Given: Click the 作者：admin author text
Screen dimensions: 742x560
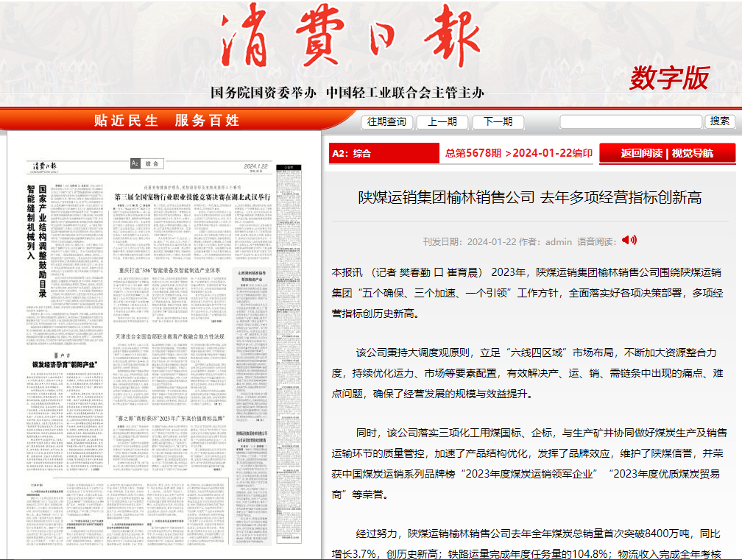Looking at the screenshot, I should pos(545,241).
